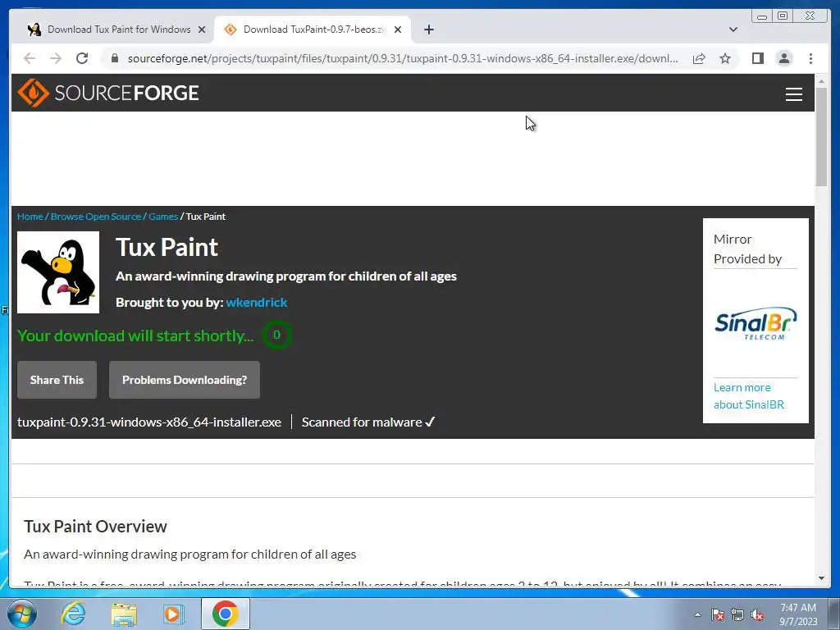Open the Chrome profile menu
This screenshot has height=630, width=840.
pyautogui.click(x=783, y=58)
